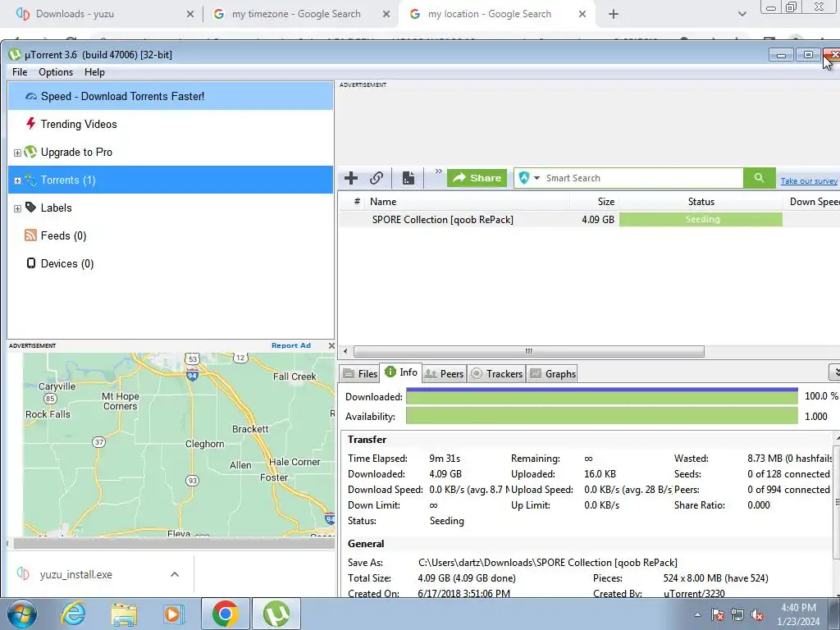Open Take our survey link

(x=808, y=181)
